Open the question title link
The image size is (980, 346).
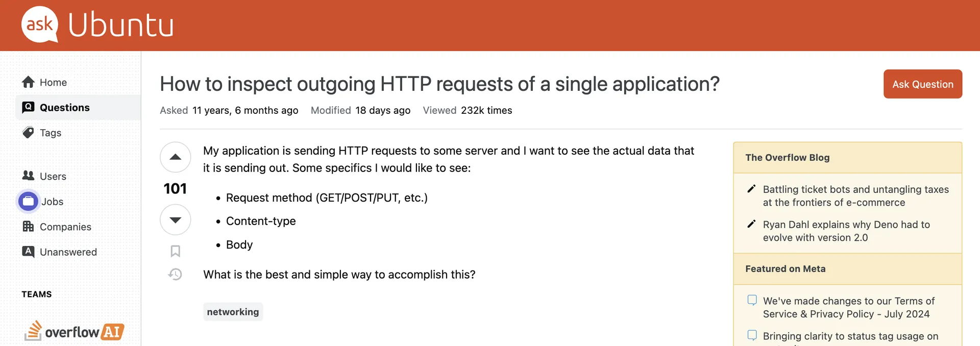(439, 84)
